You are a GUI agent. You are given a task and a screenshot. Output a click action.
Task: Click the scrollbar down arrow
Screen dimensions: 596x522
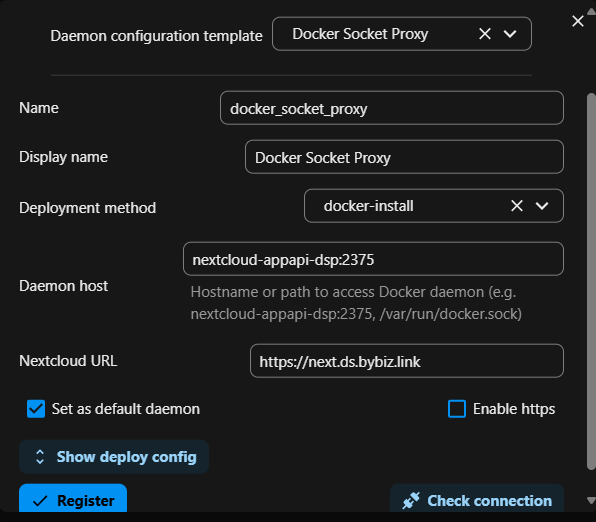pyautogui.click(x=591, y=500)
